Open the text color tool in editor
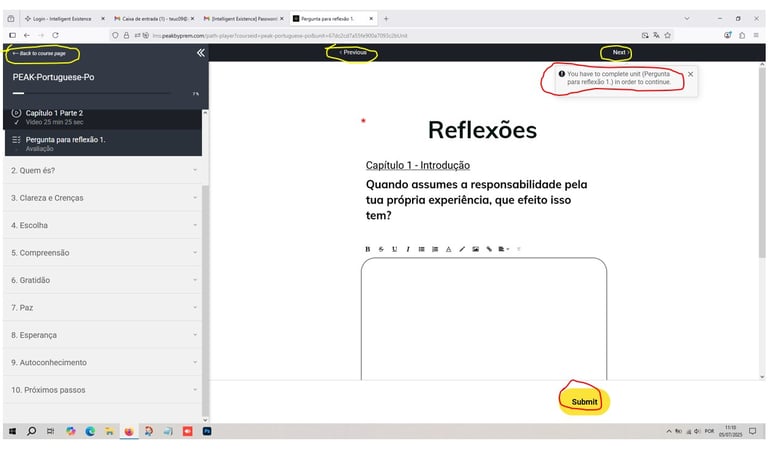The image size is (768, 449). [x=448, y=249]
